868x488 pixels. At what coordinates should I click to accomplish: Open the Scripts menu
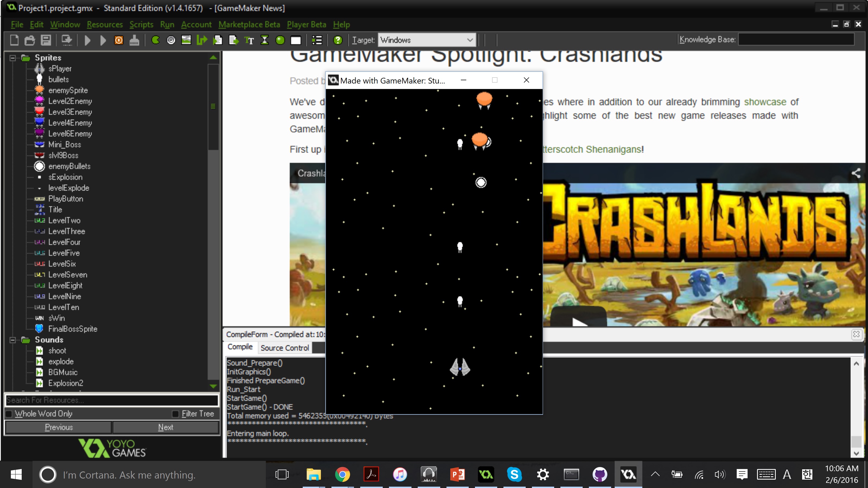click(141, 25)
